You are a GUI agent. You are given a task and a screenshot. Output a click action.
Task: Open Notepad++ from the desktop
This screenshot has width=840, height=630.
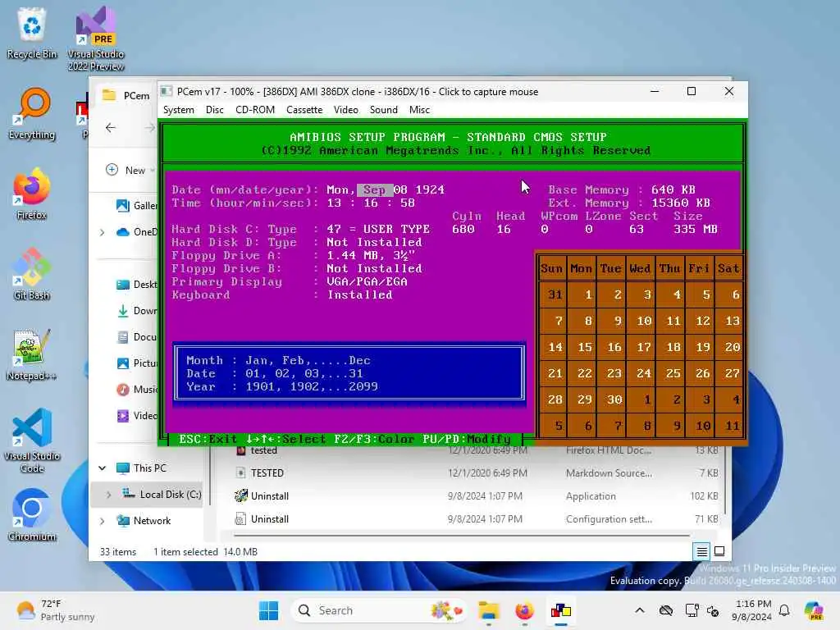point(32,354)
